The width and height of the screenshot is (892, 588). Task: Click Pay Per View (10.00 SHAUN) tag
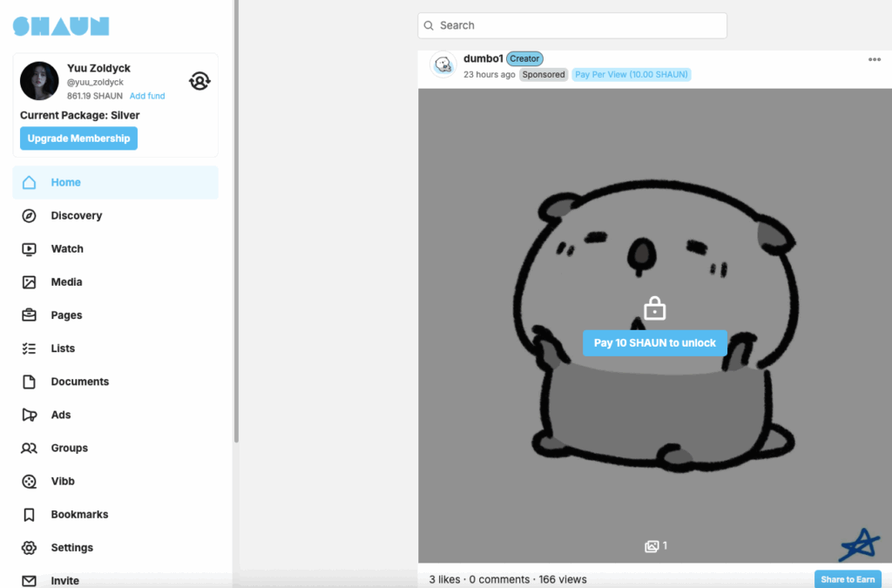pos(632,75)
